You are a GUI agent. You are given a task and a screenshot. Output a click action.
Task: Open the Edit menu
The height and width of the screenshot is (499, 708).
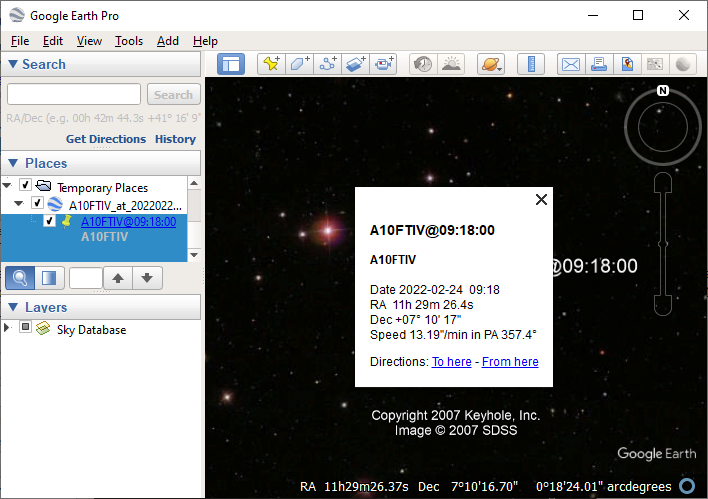click(53, 41)
